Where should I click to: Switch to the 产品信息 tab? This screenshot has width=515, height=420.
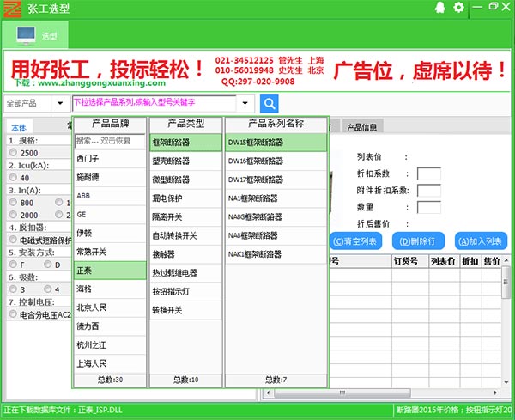(362, 127)
